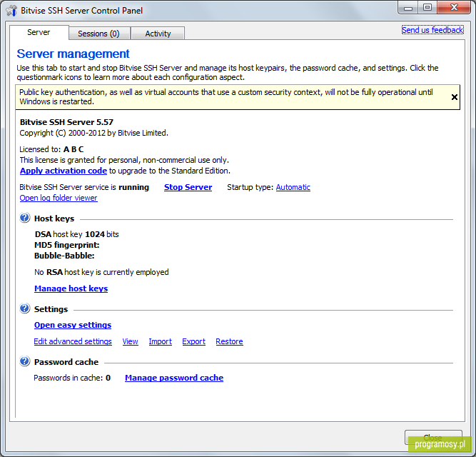This screenshot has width=476, height=457.
Task: Open easy settings
Action: point(73,325)
